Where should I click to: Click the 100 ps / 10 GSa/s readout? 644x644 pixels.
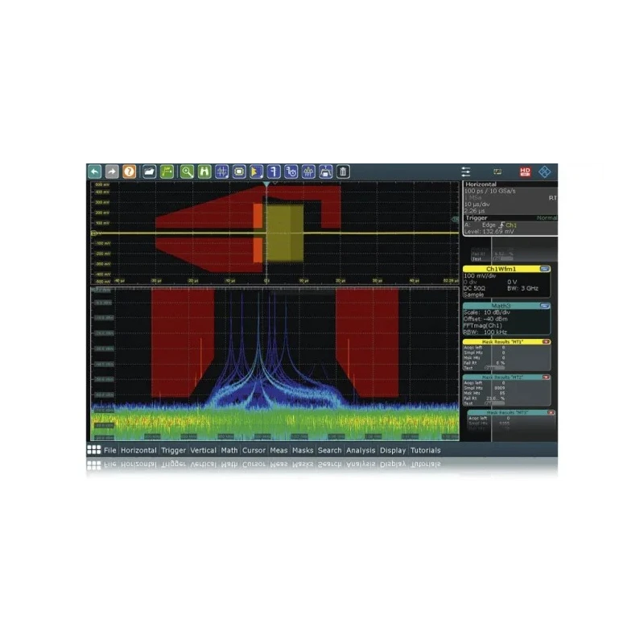point(489,191)
